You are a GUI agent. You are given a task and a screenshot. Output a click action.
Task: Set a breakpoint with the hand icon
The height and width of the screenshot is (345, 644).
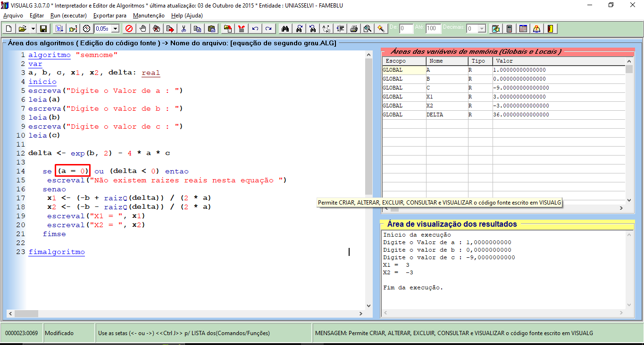click(x=143, y=29)
